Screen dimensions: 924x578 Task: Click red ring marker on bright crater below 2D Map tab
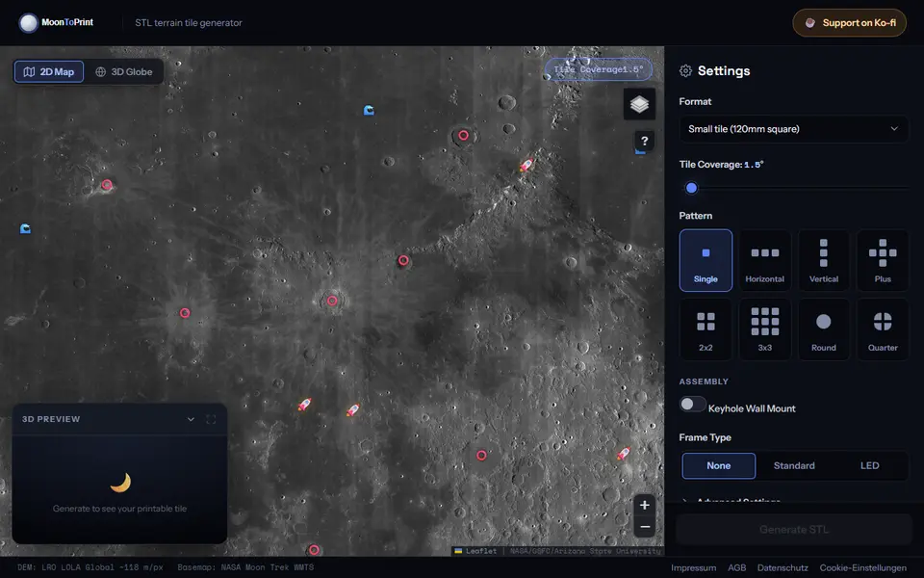pyautogui.click(x=107, y=185)
